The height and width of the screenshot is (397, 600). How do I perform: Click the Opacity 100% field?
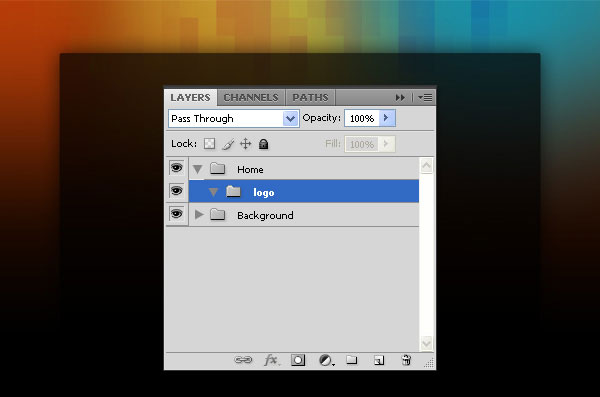coord(362,118)
